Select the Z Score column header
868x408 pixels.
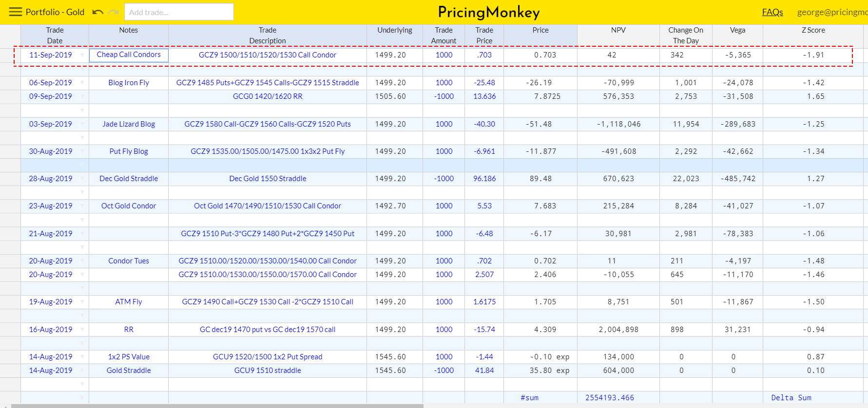click(813, 36)
